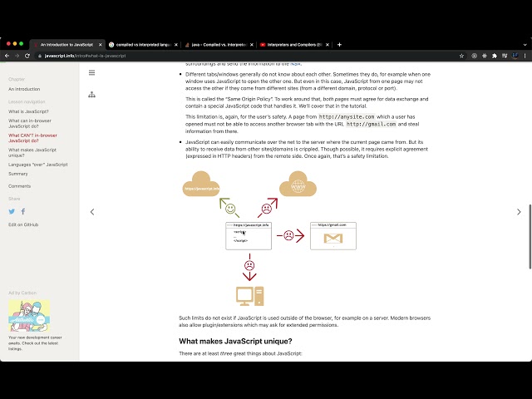Toggle sidebar with hamburger menu icon
Image resolution: width=532 pixels, height=399 pixels.
pyautogui.click(x=92, y=72)
